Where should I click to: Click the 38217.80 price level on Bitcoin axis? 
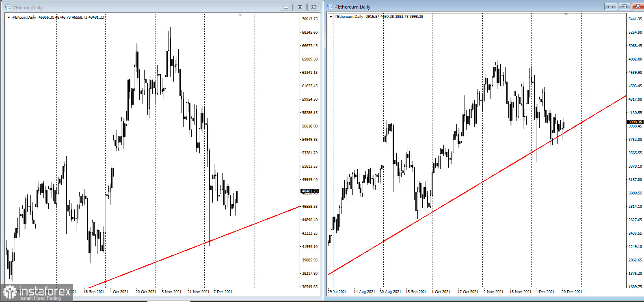pos(310,273)
